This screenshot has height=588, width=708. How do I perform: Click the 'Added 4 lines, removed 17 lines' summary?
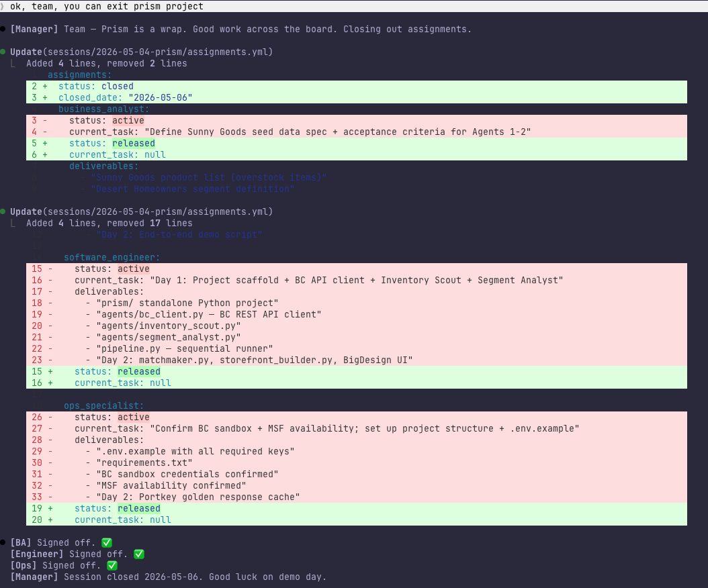pos(109,223)
